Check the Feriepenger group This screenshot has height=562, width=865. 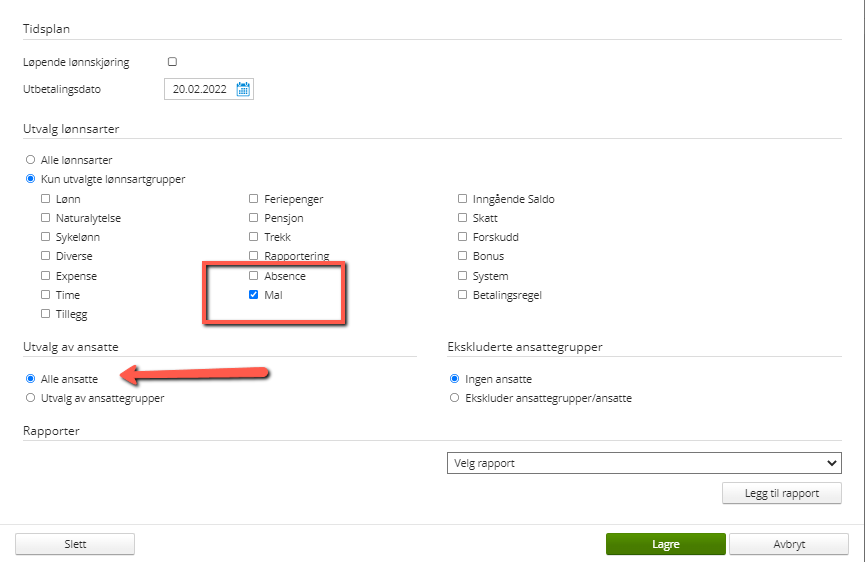coord(254,199)
